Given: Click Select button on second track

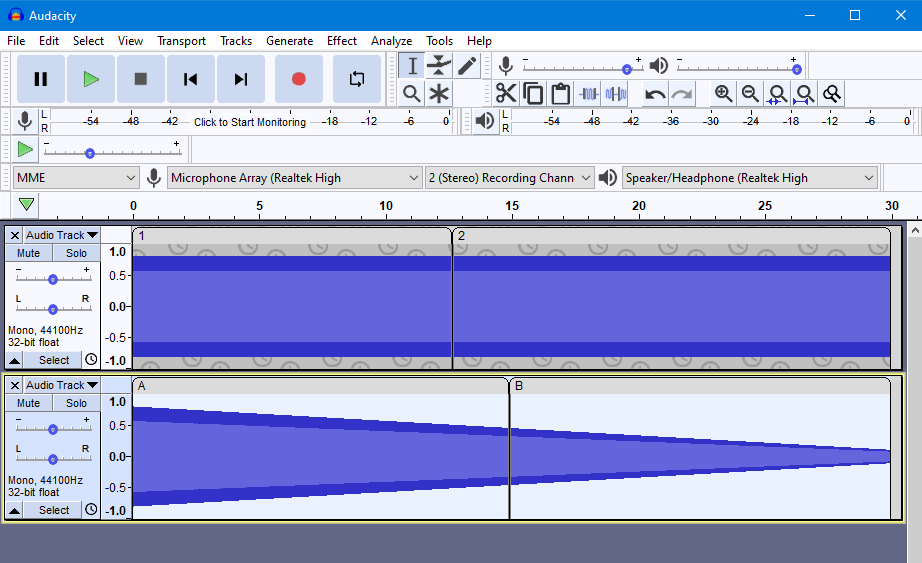Looking at the screenshot, I should (x=54, y=510).
